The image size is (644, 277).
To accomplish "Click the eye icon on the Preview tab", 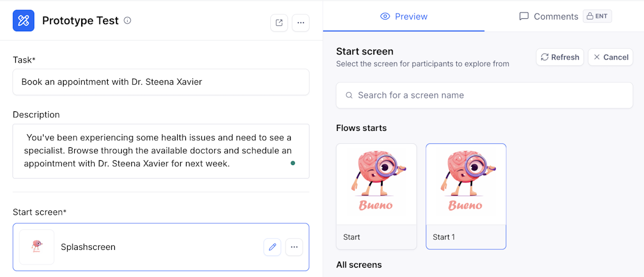I will (385, 17).
